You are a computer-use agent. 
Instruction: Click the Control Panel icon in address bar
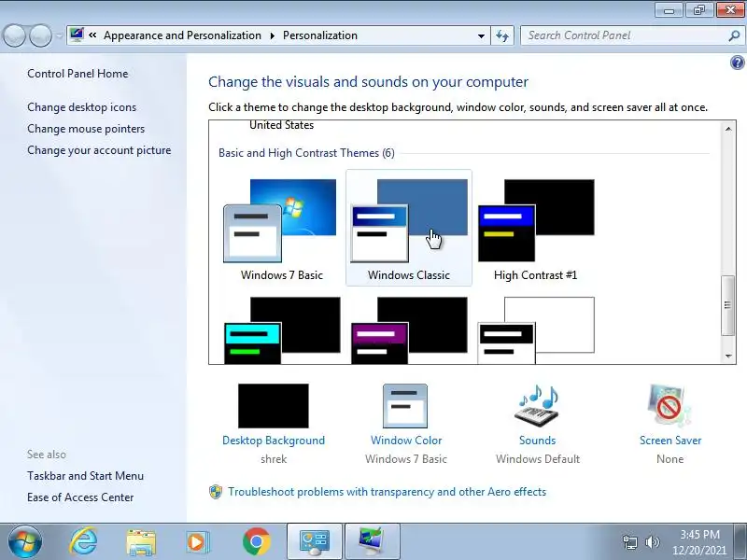tap(77, 35)
